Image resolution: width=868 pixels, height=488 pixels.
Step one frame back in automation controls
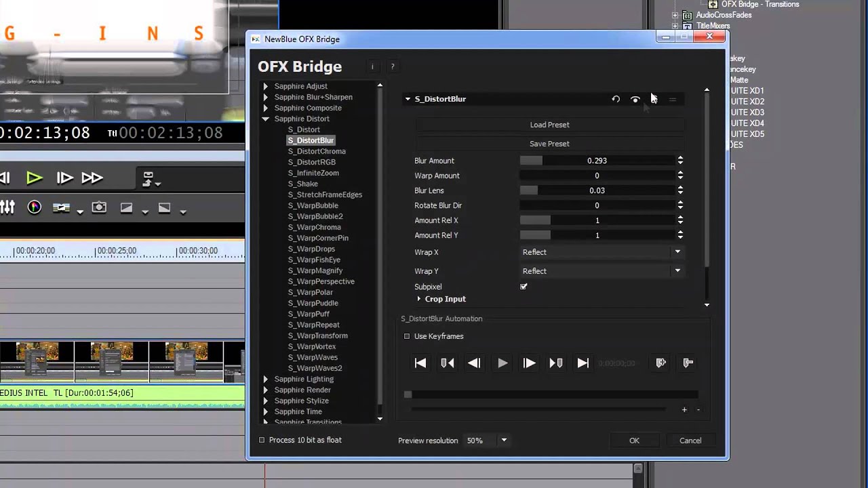point(475,363)
